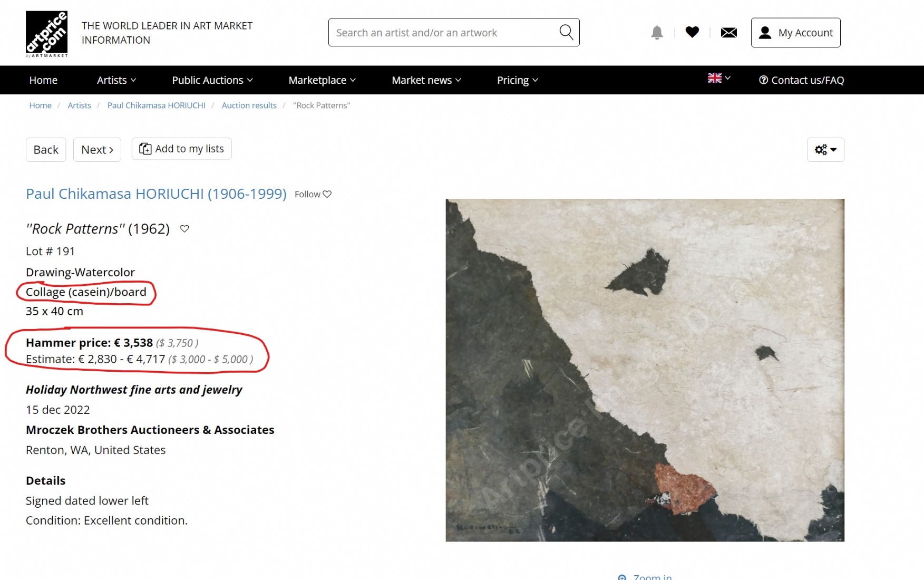Expand the Public Auctions menu
This screenshot has height=580, width=924.
[212, 80]
